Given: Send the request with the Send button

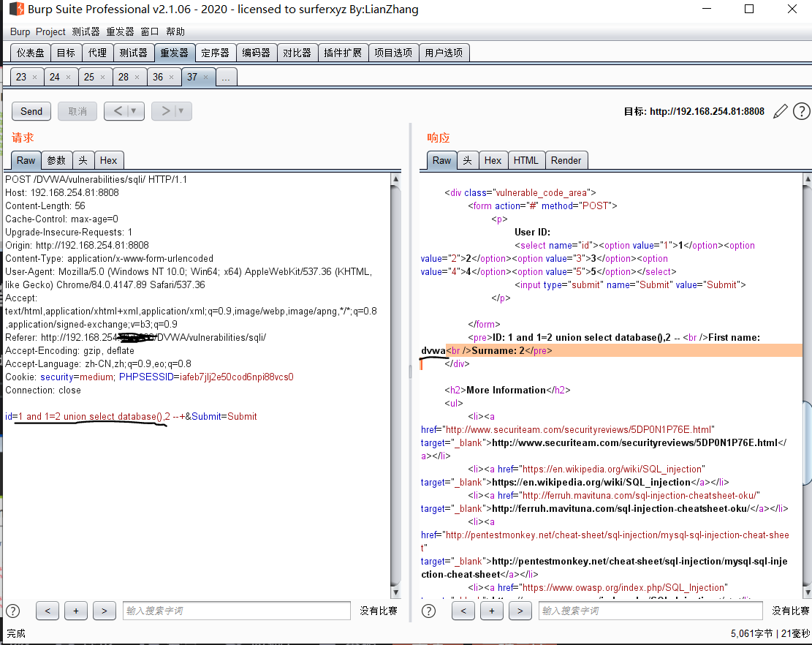Looking at the screenshot, I should 31,111.
